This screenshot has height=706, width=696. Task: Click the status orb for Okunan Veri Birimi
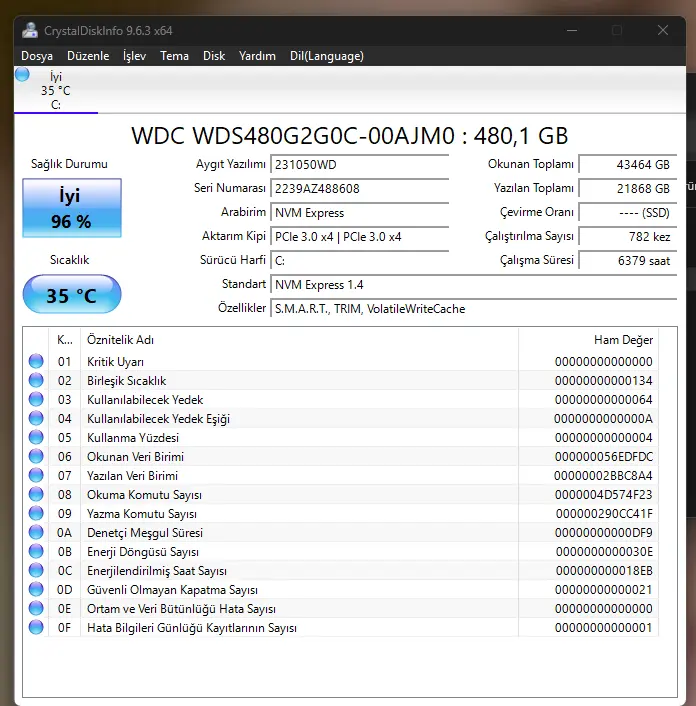(x=36, y=456)
